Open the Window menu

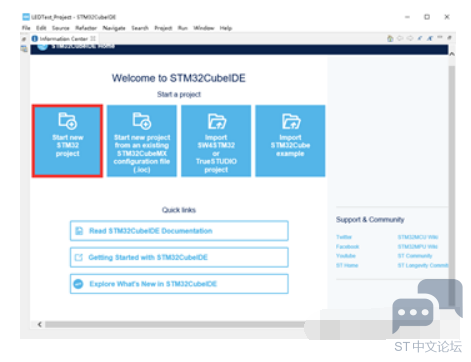click(204, 28)
